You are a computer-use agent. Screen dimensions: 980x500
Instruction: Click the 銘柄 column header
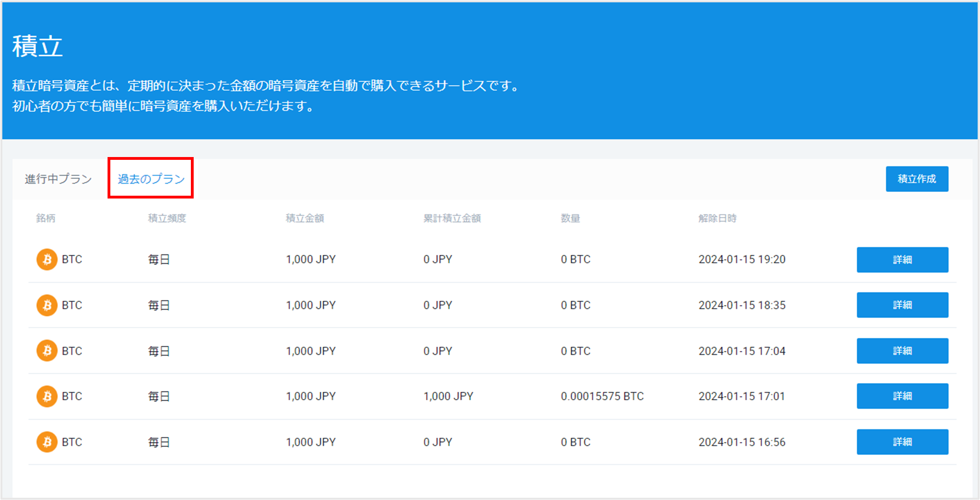pyautogui.click(x=46, y=218)
